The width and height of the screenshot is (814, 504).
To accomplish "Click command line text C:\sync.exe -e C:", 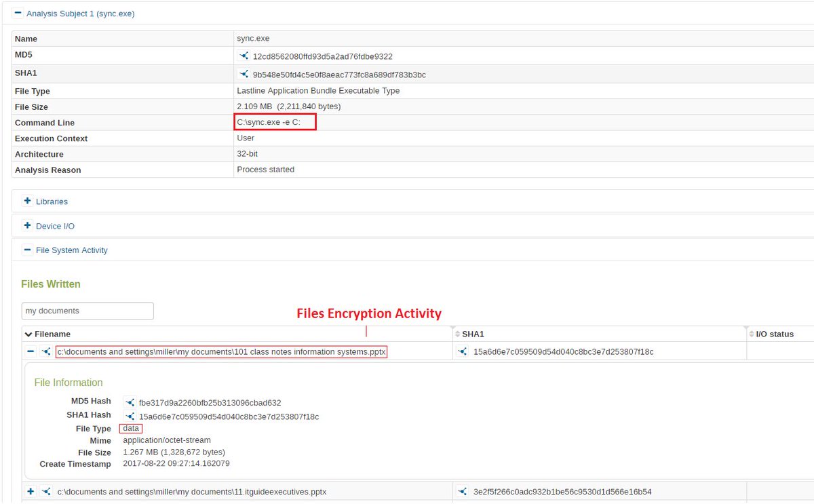I will (268, 122).
